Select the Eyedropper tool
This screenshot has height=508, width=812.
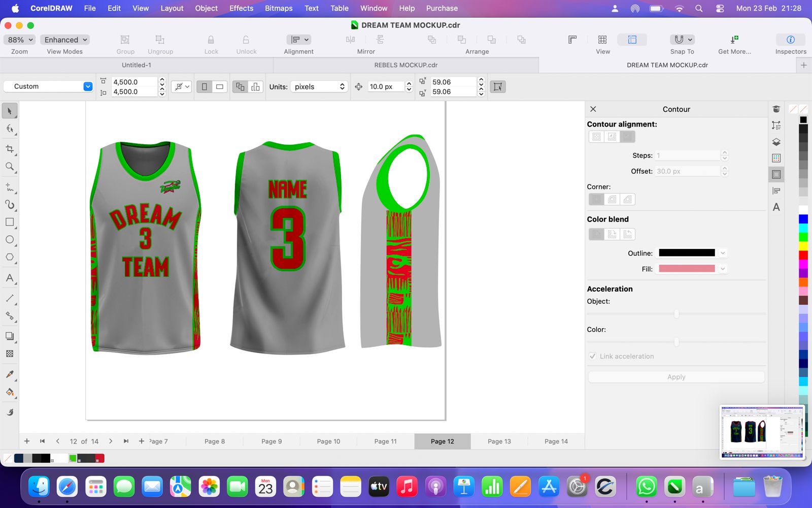pyautogui.click(x=10, y=374)
